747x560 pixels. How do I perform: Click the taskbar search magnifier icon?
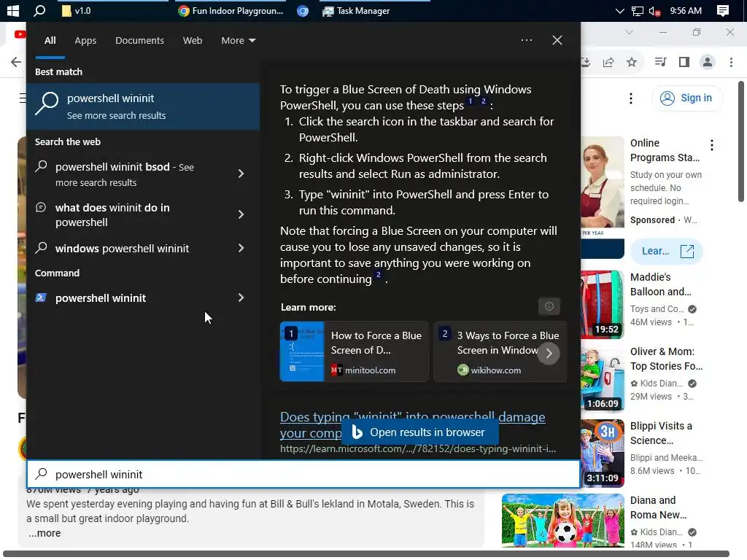tap(39, 10)
